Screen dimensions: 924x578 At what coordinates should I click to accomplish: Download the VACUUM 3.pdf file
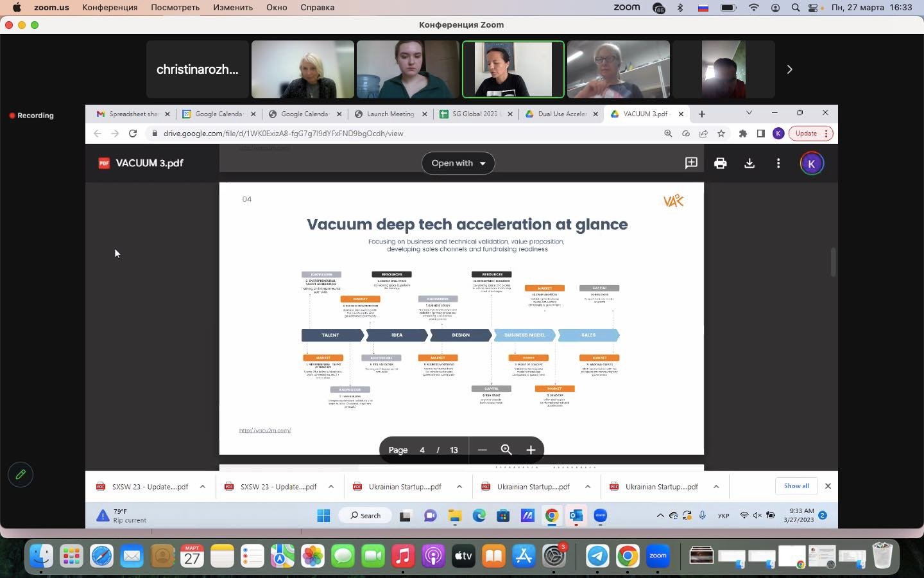pos(749,163)
